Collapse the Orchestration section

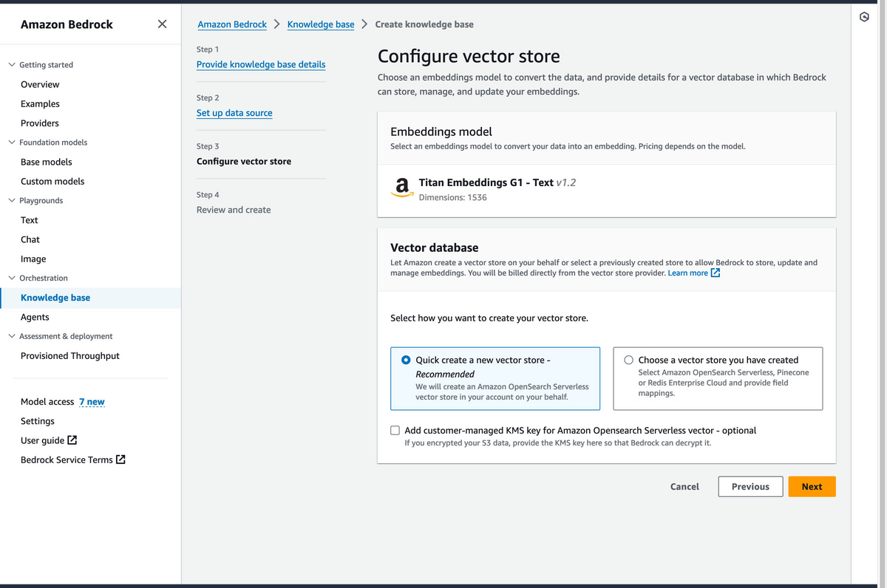pos(11,278)
